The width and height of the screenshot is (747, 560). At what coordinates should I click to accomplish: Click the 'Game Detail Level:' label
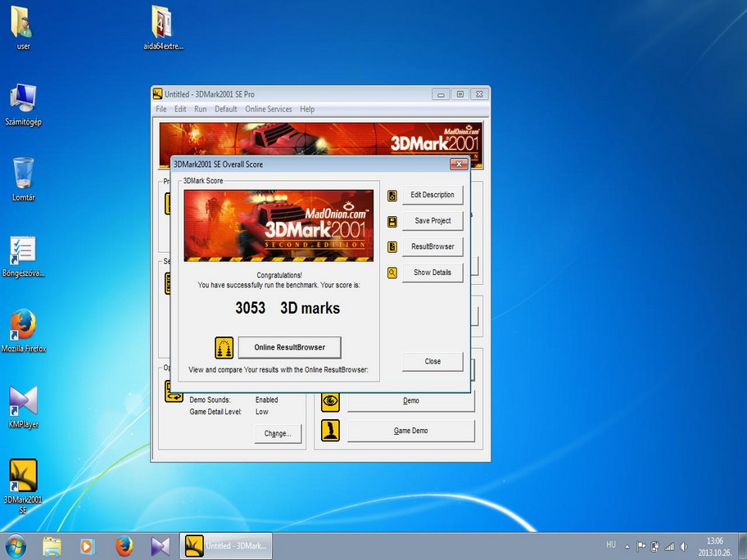click(215, 412)
